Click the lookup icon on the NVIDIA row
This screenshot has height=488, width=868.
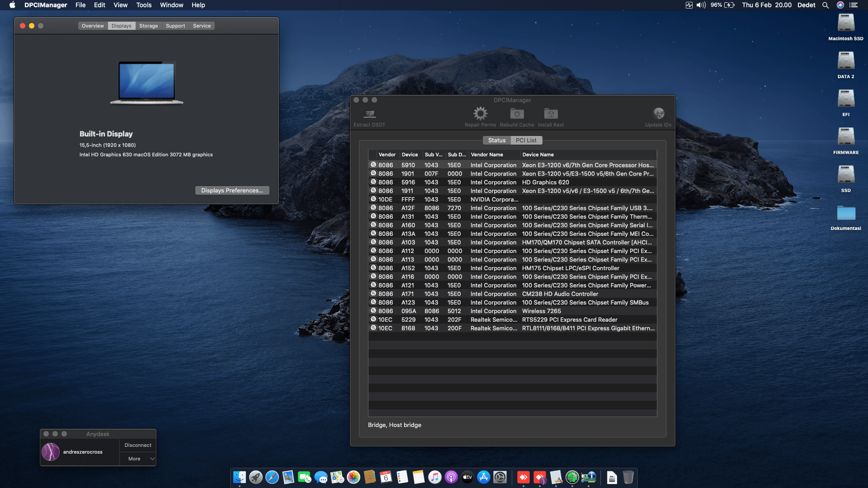pyautogui.click(x=373, y=199)
